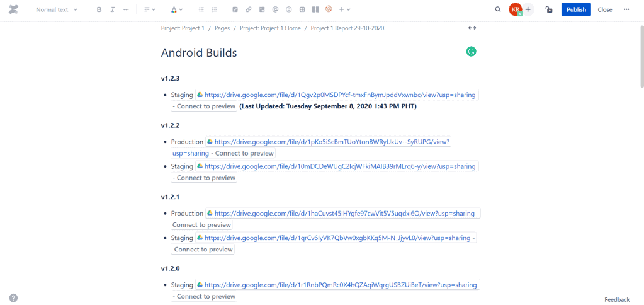Expand the insert plus dropdown
644x305 pixels.
pos(344,9)
